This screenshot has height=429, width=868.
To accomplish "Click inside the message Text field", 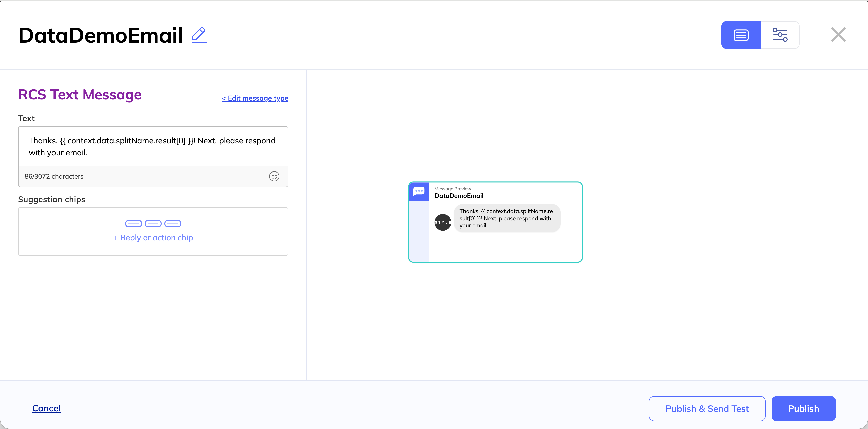I will [x=153, y=147].
